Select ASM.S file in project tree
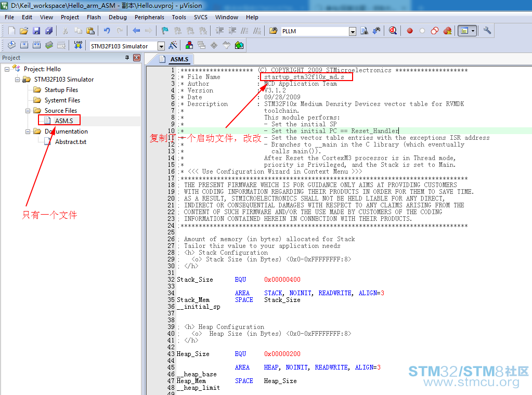This screenshot has width=532, height=395. pyautogui.click(x=64, y=121)
